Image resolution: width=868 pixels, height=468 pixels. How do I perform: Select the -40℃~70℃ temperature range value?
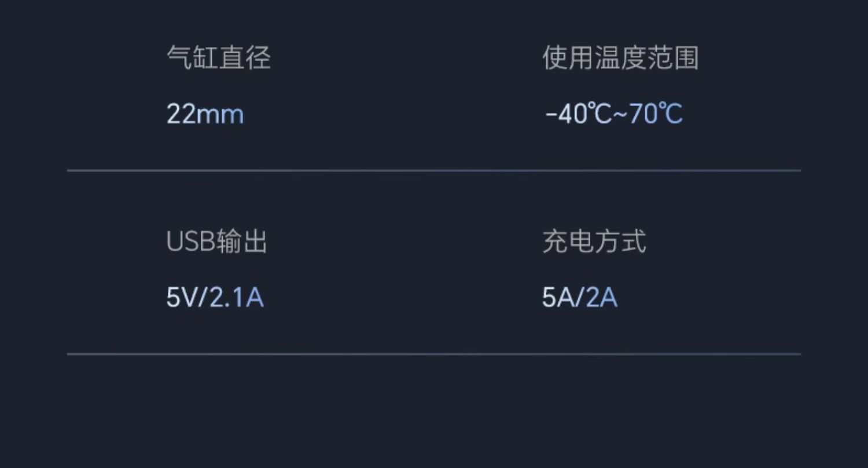point(613,114)
